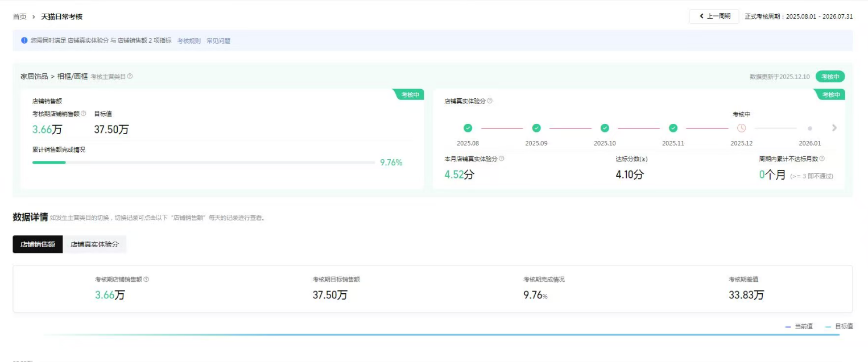Viewport: 868px width, 362px height.
Task: Open the 考核规则 link
Action: pos(189,41)
